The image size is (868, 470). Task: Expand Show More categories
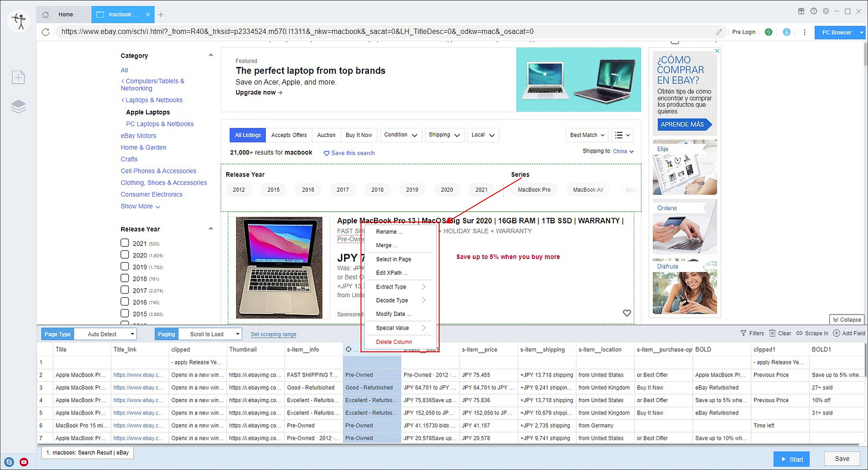click(x=141, y=206)
